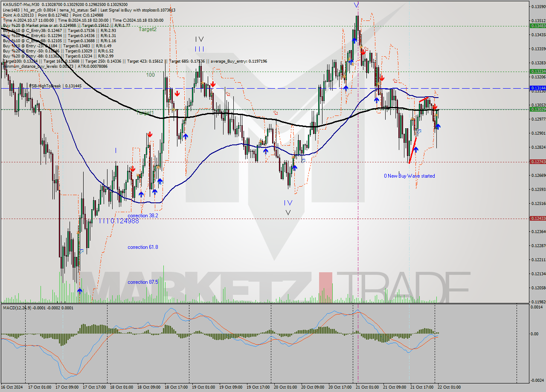Select the 'correction 87.5' label
This screenshot has width=546, height=392.
[x=143, y=282]
